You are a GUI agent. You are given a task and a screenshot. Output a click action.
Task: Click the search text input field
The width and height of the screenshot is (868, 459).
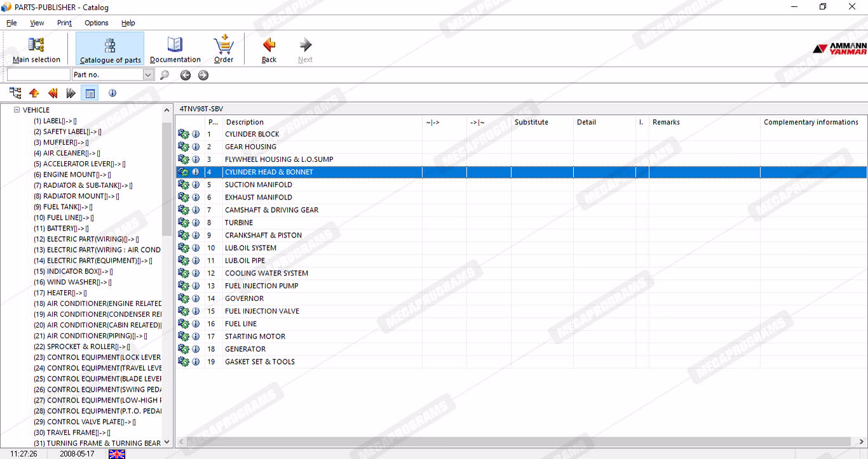pos(38,75)
